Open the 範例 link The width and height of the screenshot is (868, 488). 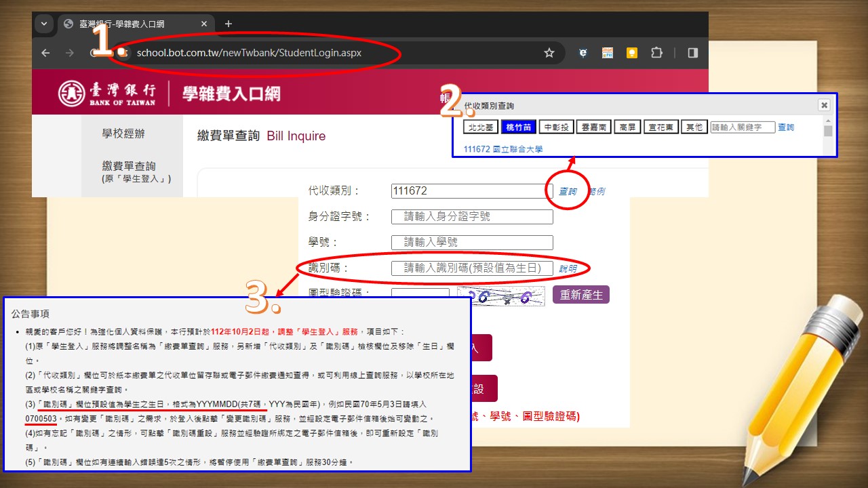pyautogui.click(x=595, y=192)
